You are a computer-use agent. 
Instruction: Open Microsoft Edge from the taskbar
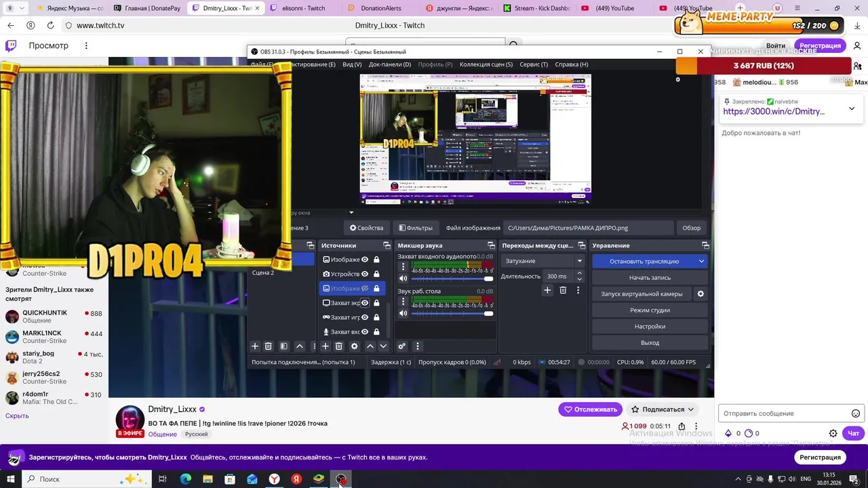186,479
